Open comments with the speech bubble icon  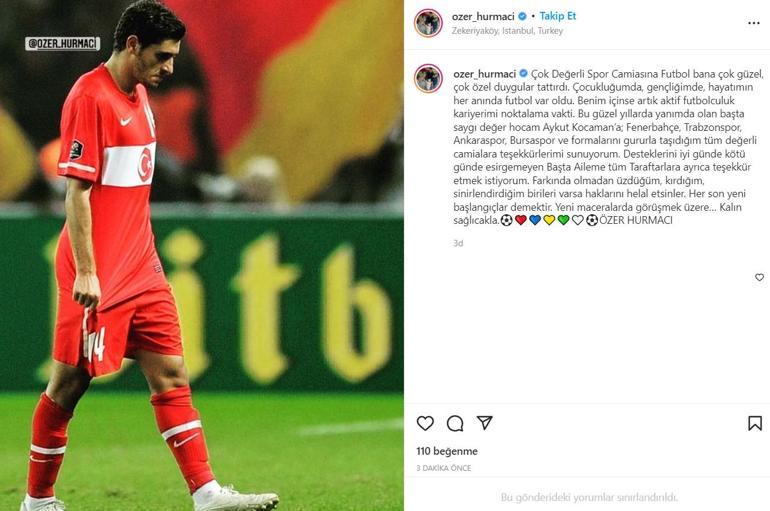(x=455, y=423)
